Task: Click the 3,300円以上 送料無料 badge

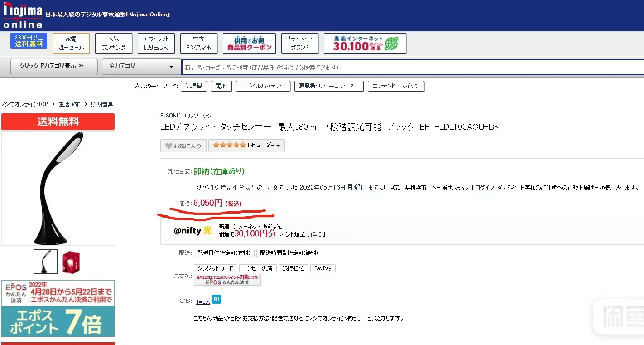Action: point(29,41)
